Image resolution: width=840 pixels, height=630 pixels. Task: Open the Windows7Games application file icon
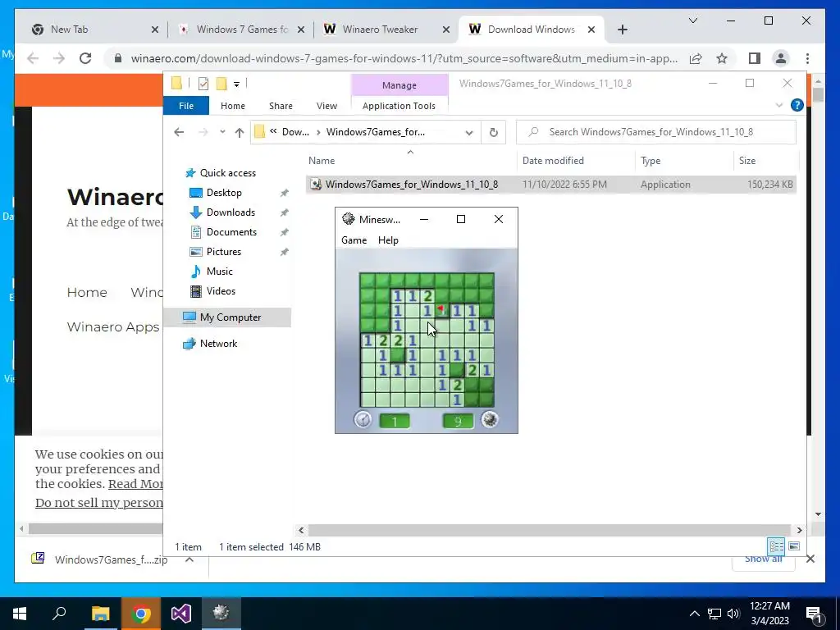[316, 185]
